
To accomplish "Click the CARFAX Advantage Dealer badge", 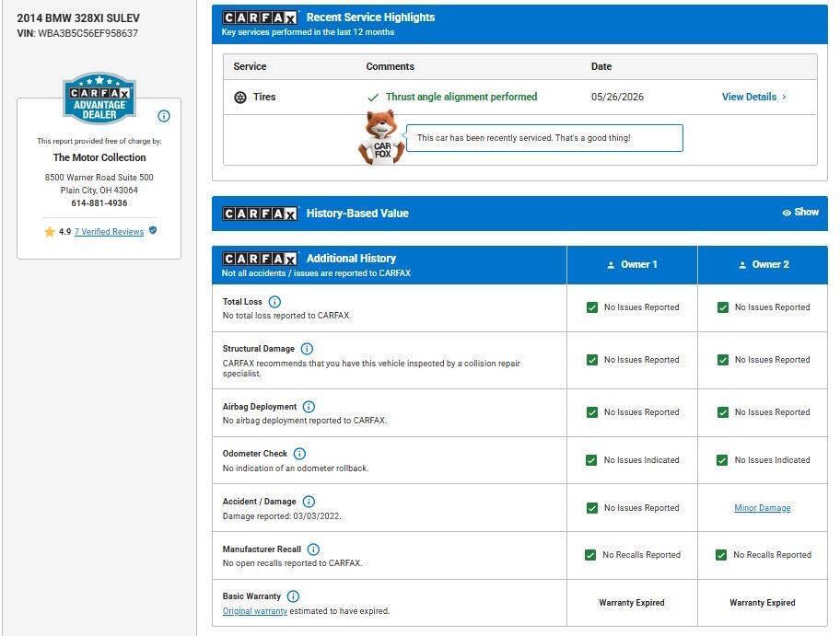I will (99, 98).
